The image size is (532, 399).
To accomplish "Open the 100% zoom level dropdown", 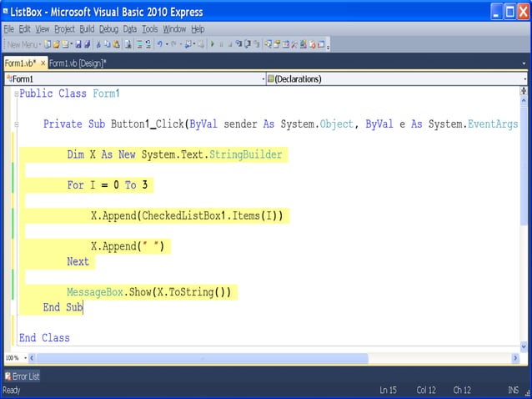I will (23, 358).
